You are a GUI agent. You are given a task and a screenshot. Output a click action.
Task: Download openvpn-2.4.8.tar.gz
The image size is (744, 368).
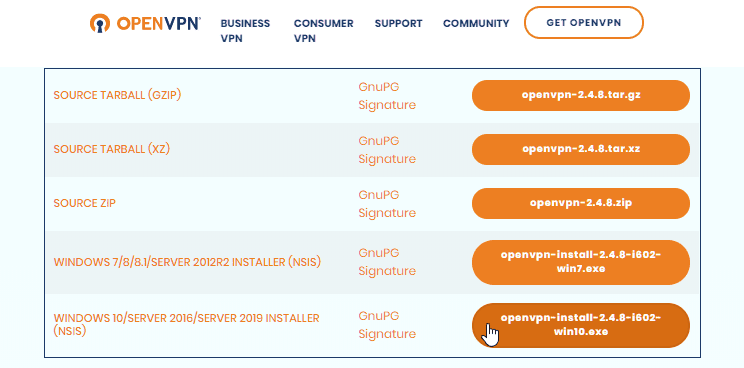[581, 95]
